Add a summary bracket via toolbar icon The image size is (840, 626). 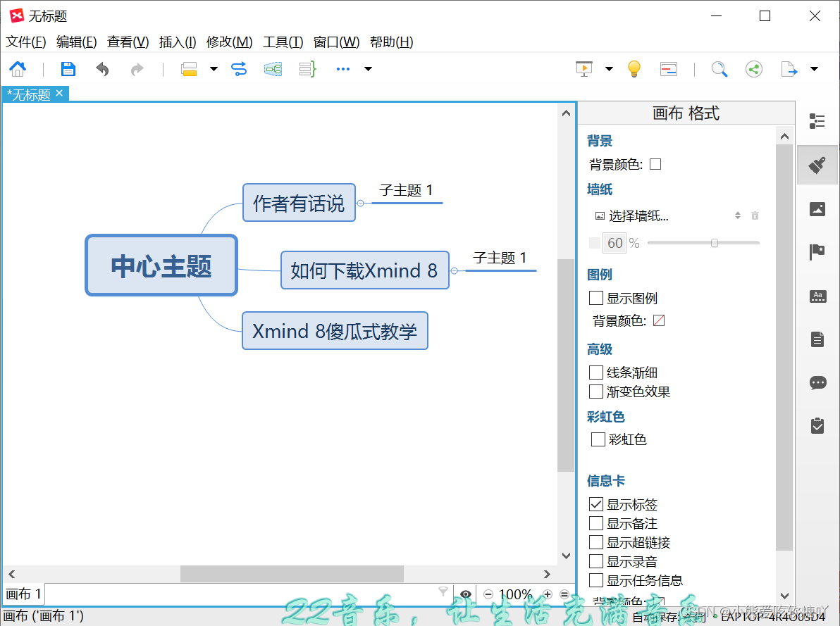pyautogui.click(x=307, y=68)
